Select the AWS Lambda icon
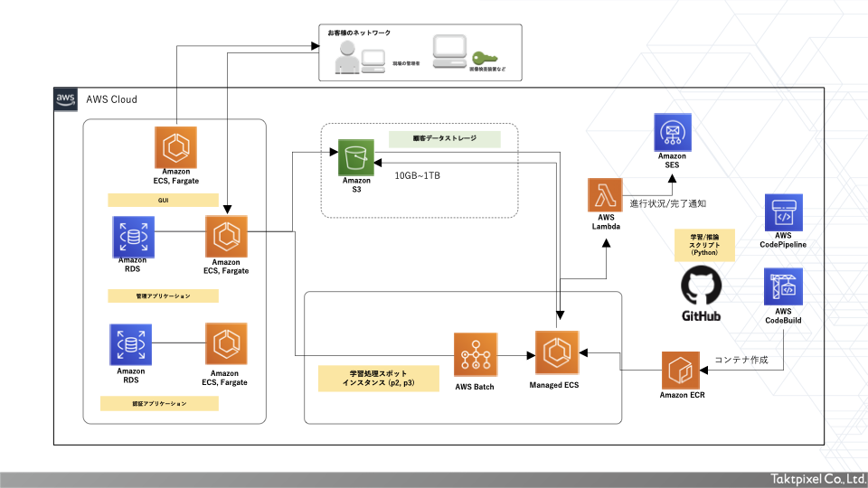This screenshot has width=868, height=488. point(605,195)
